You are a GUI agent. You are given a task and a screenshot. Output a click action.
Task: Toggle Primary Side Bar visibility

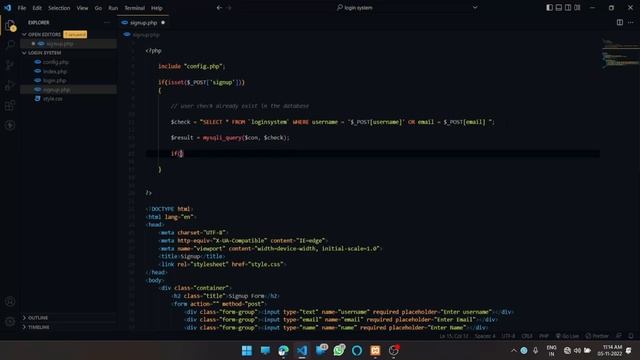(x=550, y=8)
